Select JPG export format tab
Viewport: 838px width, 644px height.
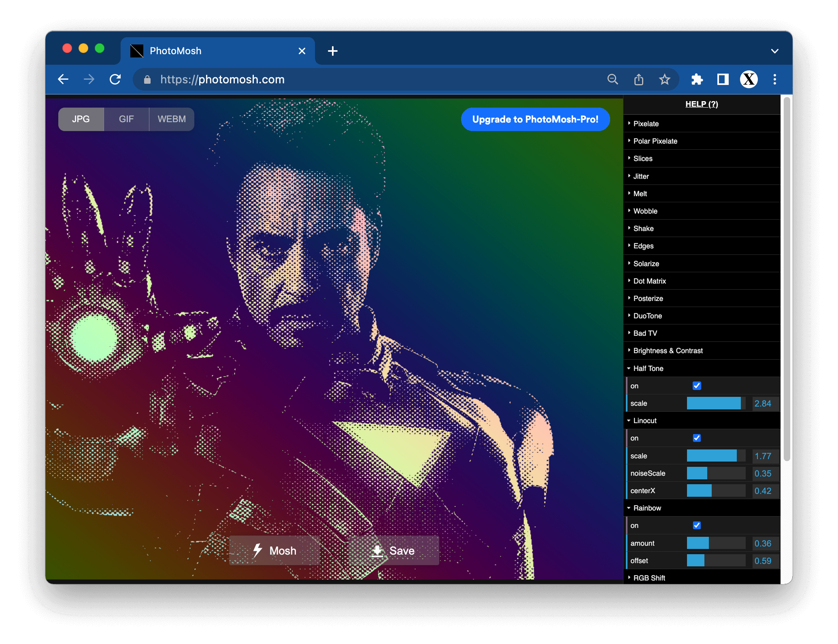point(81,119)
